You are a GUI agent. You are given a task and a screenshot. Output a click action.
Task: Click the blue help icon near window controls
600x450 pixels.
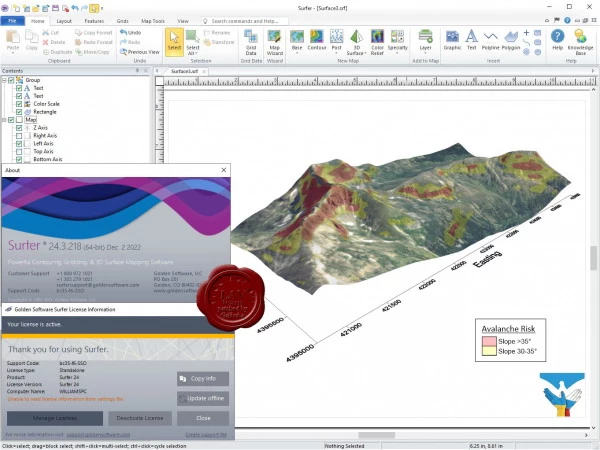567,20
